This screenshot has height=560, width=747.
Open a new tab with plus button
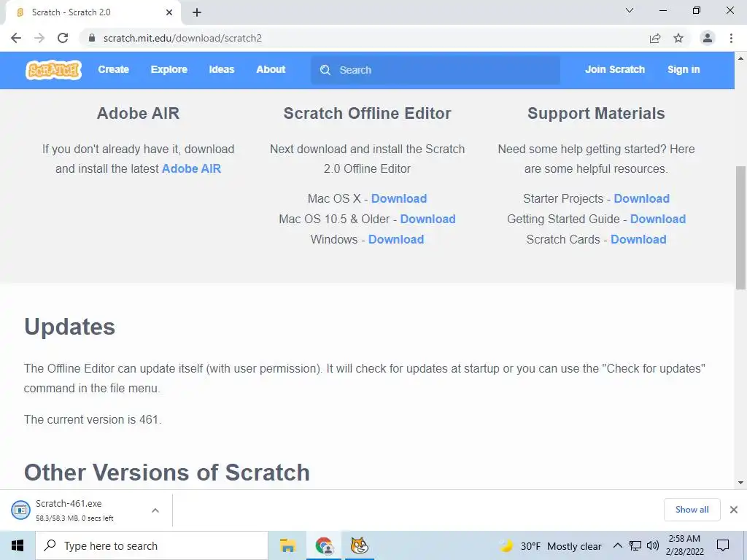[197, 12]
